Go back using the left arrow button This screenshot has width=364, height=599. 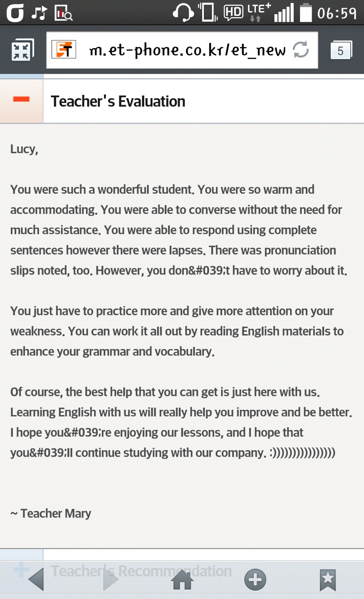tap(37, 579)
